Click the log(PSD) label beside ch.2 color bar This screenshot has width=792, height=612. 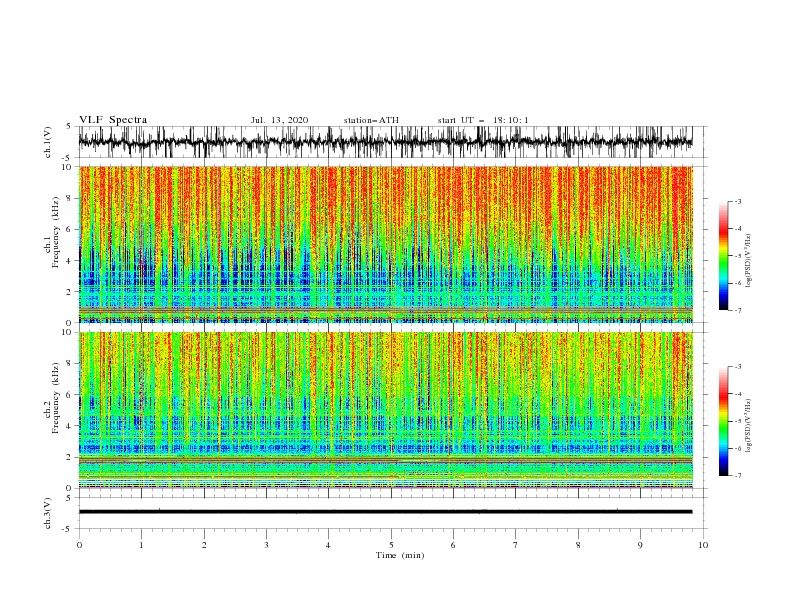pos(749,426)
